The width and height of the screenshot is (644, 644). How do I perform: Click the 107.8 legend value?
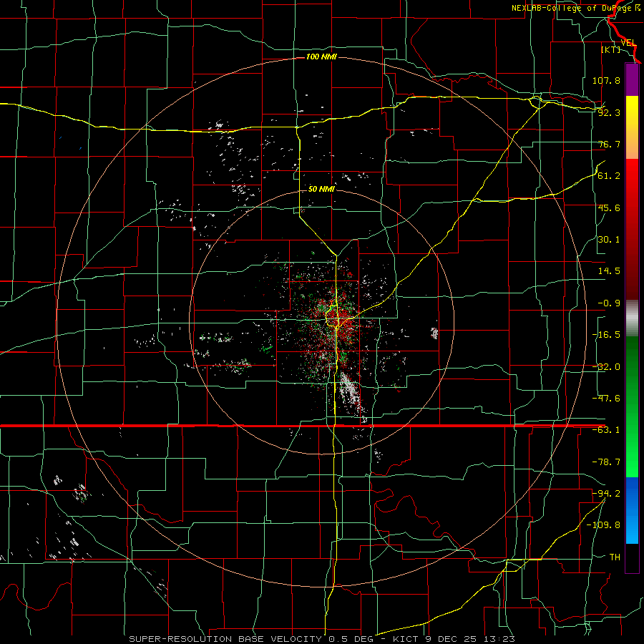[606, 80]
